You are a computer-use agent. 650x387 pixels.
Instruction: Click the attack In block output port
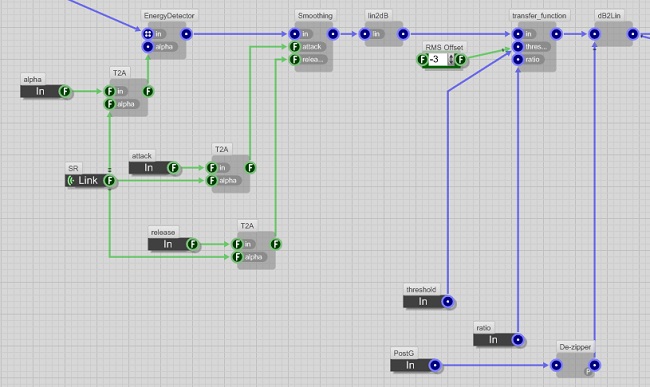point(173,168)
